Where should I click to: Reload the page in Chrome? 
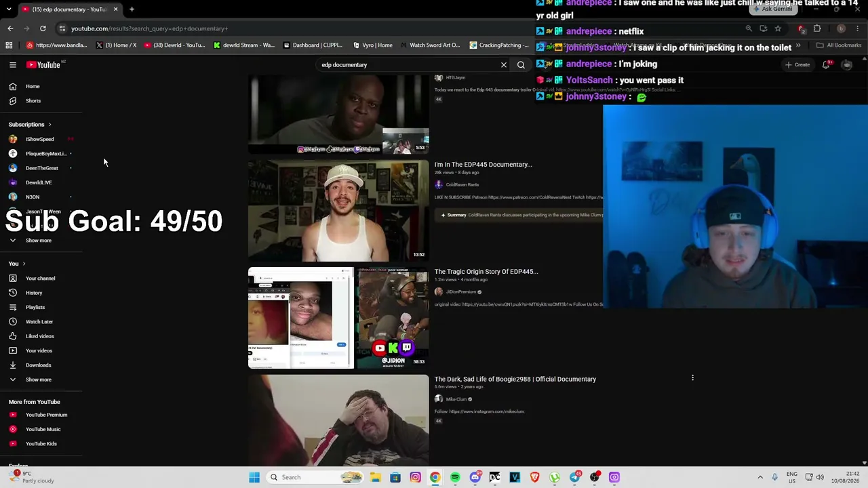point(43,28)
